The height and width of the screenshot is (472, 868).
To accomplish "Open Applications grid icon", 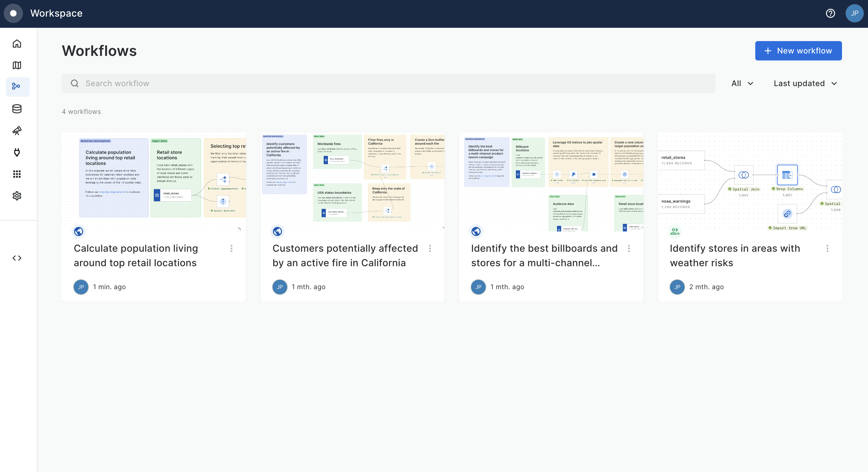I will tap(17, 174).
